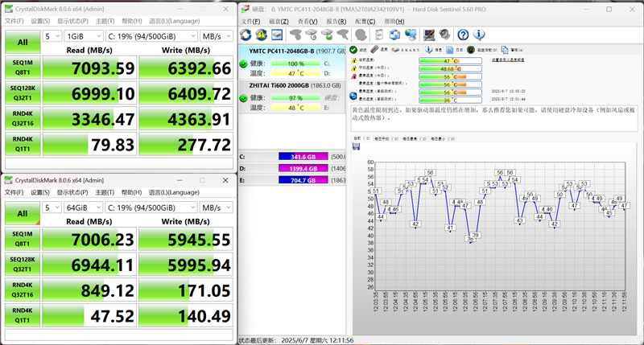
Task: Click the 48.68 °C average temperature bar
Action: [x=450, y=68]
